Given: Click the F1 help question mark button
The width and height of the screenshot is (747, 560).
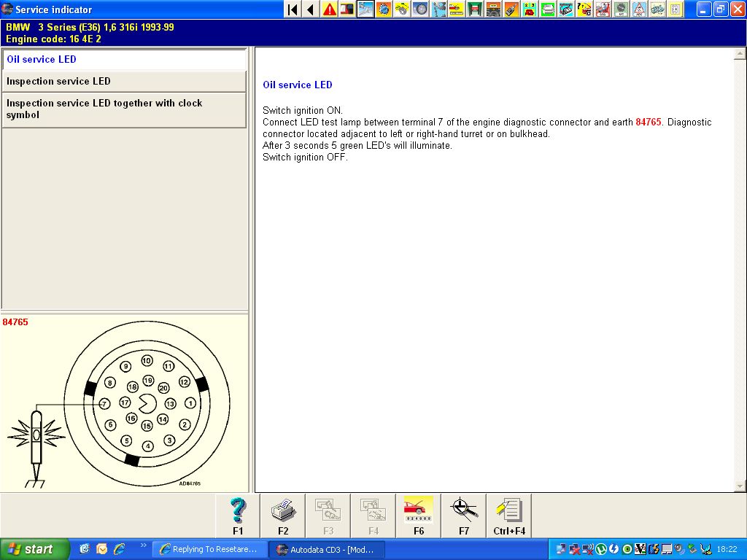Looking at the screenshot, I should [x=238, y=516].
